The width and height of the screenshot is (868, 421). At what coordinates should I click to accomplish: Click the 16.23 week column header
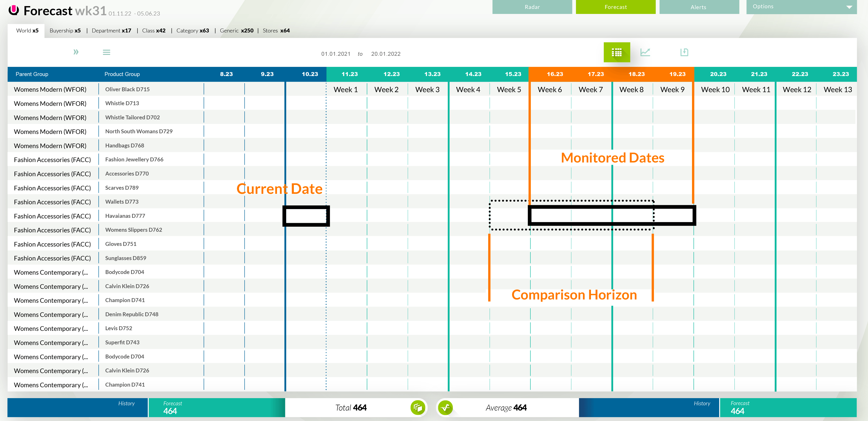pyautogui.click(x=555, y=74)
